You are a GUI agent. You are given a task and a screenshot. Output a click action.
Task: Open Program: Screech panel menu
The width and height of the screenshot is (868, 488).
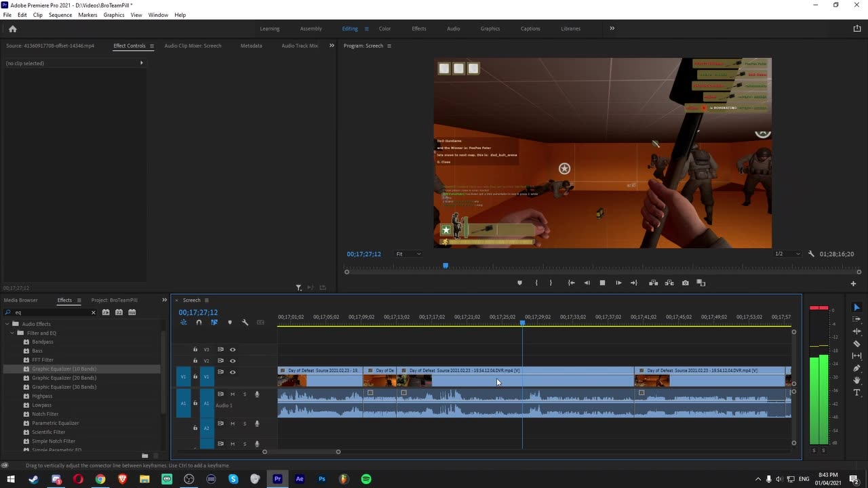(389, 46)
